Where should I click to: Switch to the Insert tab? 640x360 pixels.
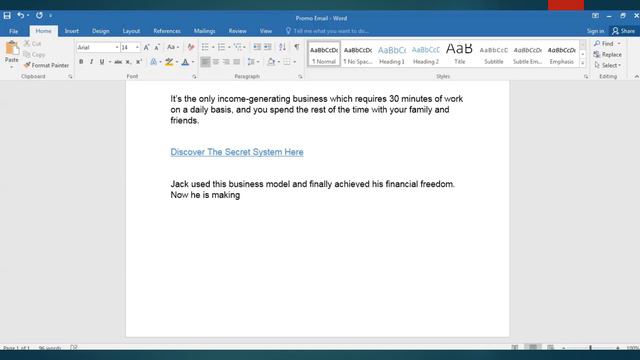coord(71,31)
